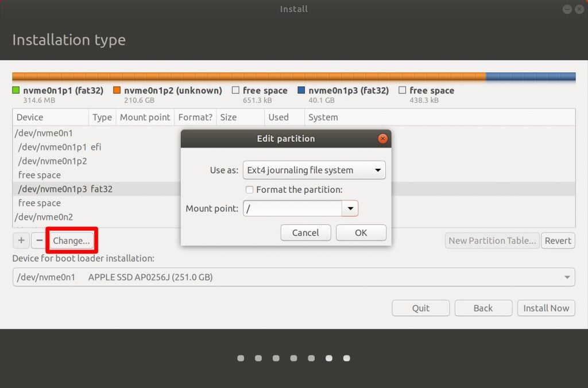
Task: Enable the "Format the partition" checkbox
Action: point(250,189)
